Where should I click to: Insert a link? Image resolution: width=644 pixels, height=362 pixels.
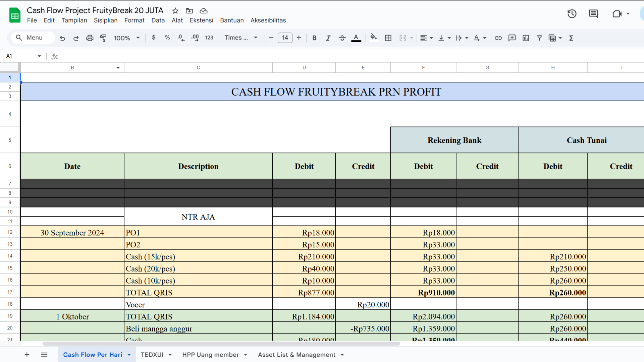[498, 38]
